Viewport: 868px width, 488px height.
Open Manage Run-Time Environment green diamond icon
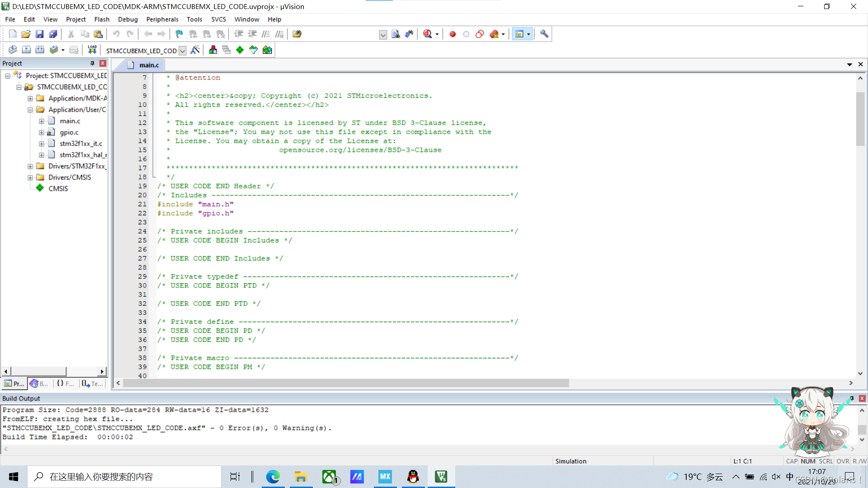point(240,50)
